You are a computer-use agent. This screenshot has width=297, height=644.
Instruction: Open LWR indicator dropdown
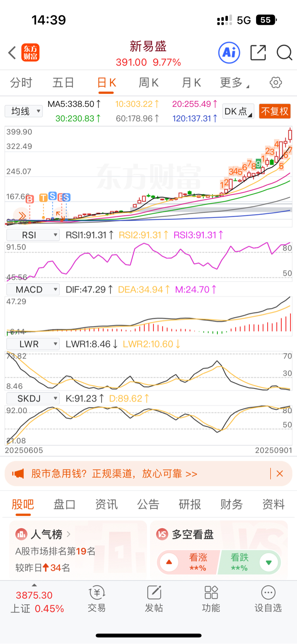[x=33, y=344]
